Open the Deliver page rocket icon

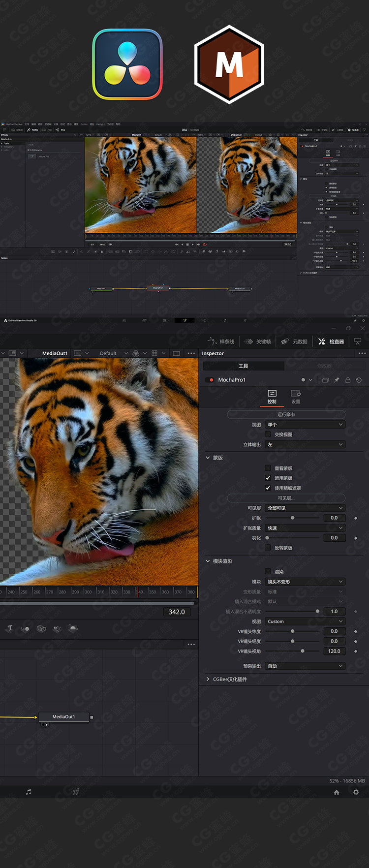tap(76, 792)
